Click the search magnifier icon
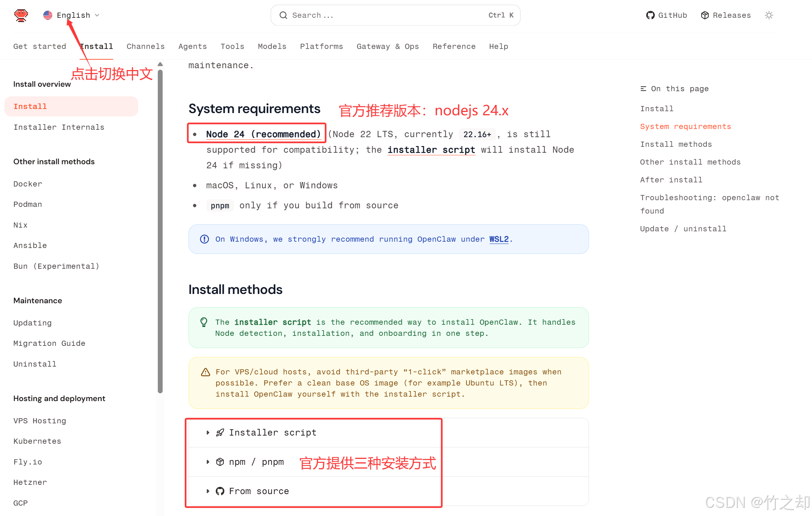 point(283,15)
